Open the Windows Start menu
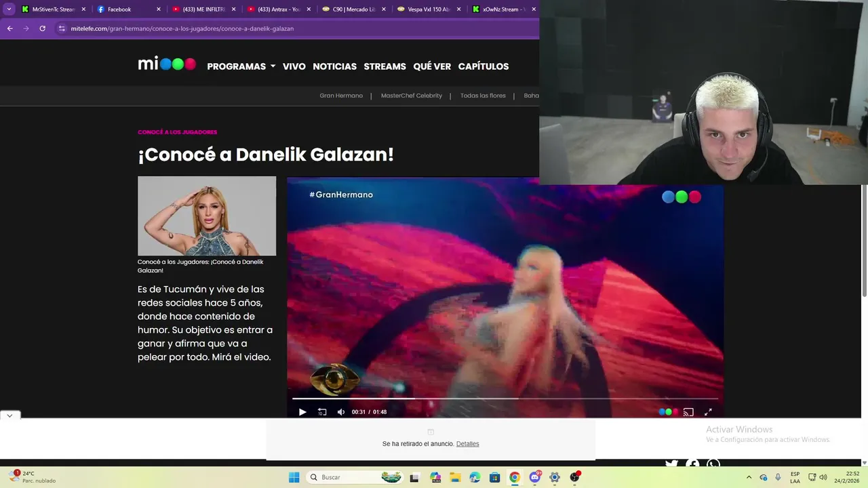This screenshot has width=868, height=488. [x=294, y=477]
